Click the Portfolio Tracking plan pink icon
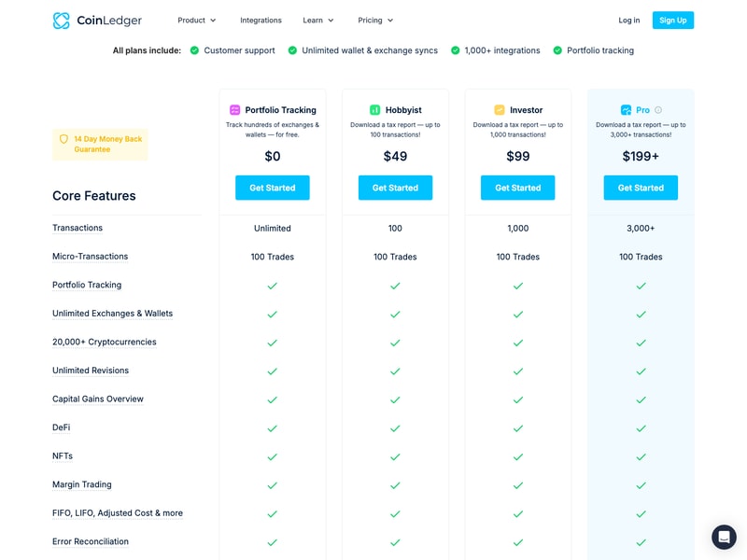747x560 pixels. (235, 110)
